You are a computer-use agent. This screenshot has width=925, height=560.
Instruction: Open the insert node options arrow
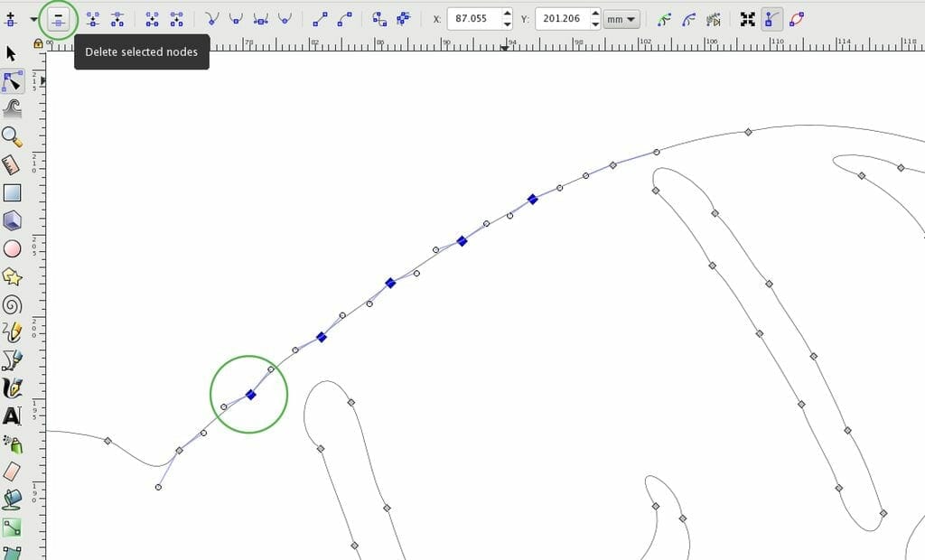pyautogui.click(x=34, y=19)
